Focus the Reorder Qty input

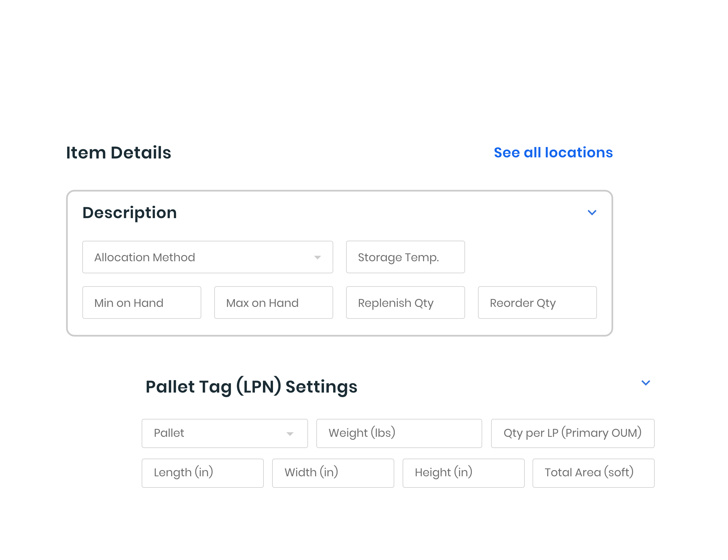click(x=537, y=303)
